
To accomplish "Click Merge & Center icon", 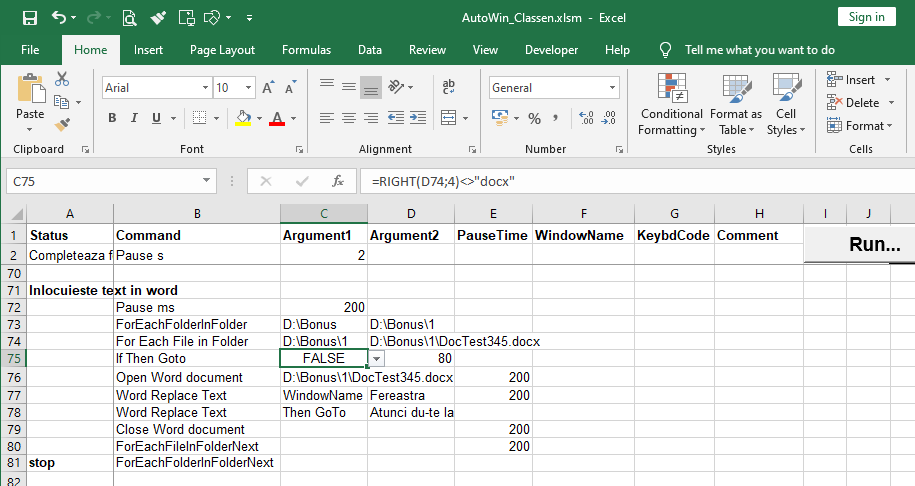I will (x=448, y=118).
